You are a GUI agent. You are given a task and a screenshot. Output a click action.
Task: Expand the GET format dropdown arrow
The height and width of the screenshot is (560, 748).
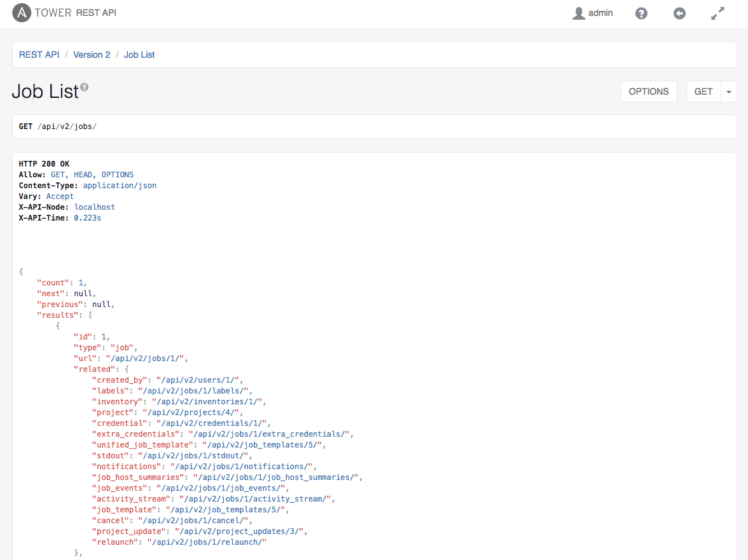coord(728,92)
